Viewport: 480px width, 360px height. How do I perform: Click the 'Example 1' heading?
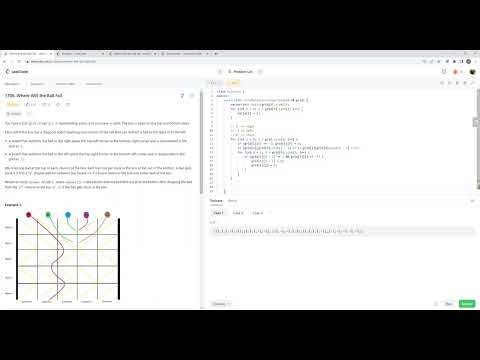tap(13, 205)
